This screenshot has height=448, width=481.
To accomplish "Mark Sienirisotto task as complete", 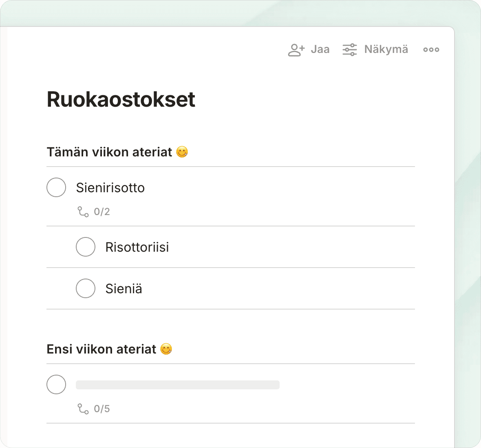I will [56, 187].
